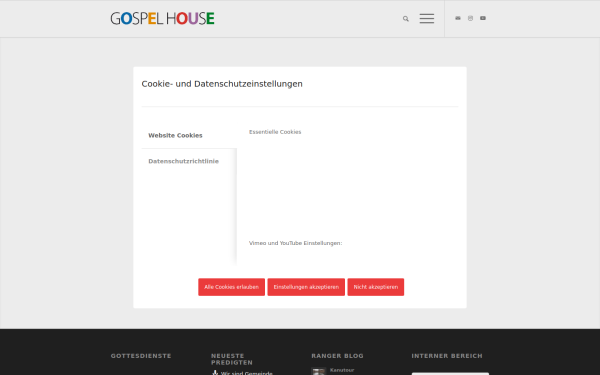Screen dimensions: 600x375
Task: Select the Essentielle Cookies text
Action: tap(275, 132)
